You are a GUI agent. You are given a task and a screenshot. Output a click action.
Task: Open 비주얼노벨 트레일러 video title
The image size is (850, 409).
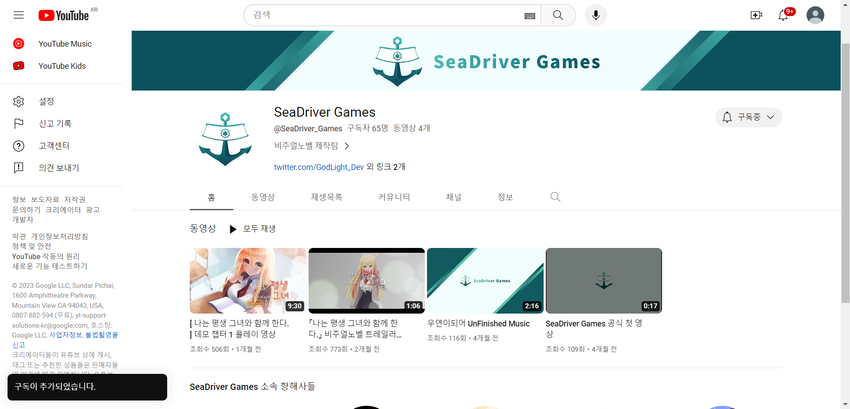point(356,329)
